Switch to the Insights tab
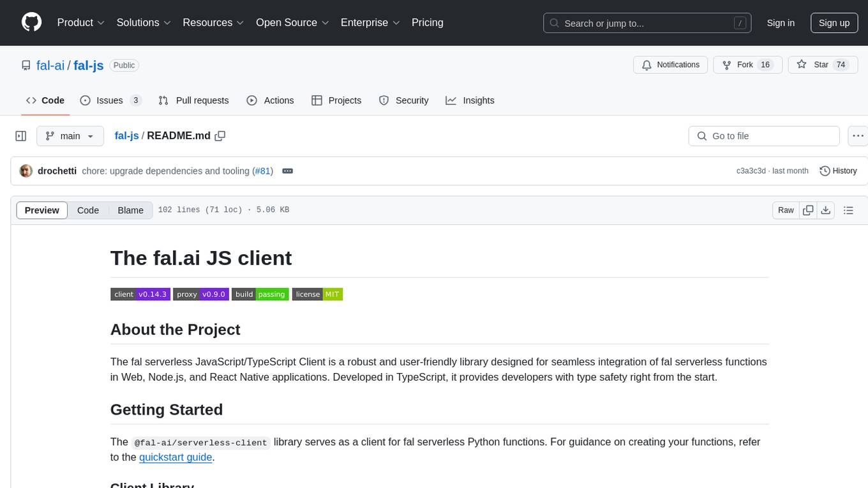Image resolution: width=868 pixels, height=488 pixels. click(470, 100)
